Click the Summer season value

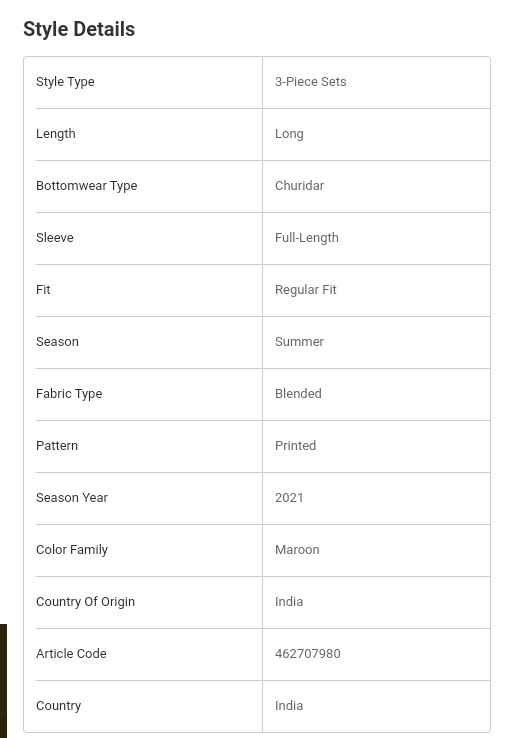(299, 342)
